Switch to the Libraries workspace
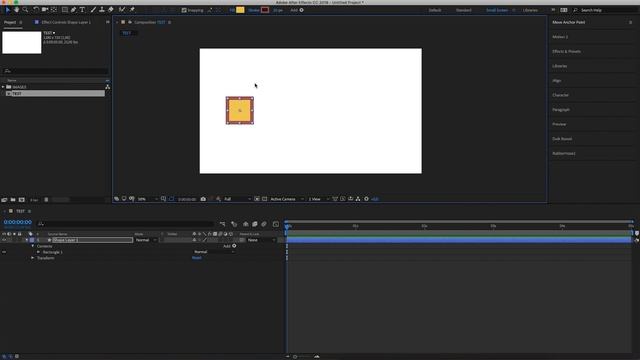The width and height of the screenshot is (640, 360). [530, 10]
